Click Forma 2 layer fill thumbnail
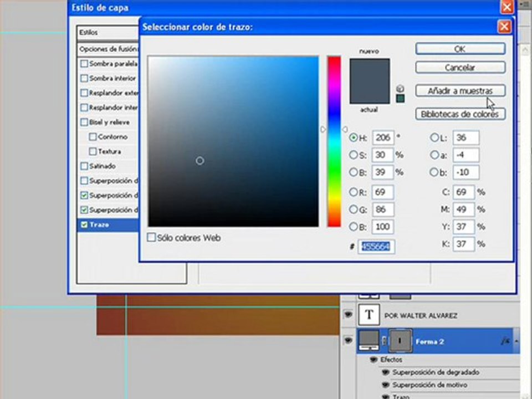The width and height of the screenshot is (532, 399). tap(369, 340)
